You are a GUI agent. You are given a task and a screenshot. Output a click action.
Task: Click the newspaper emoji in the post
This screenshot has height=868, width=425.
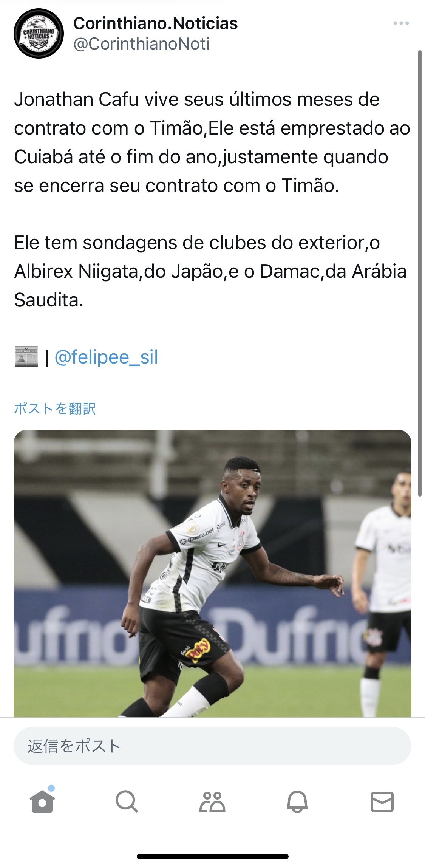(26, 356)
